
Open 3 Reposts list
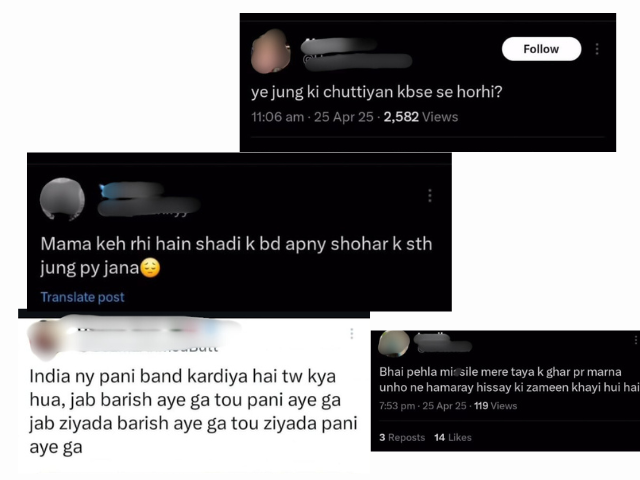pyautogui.click(x=402, y=438)
